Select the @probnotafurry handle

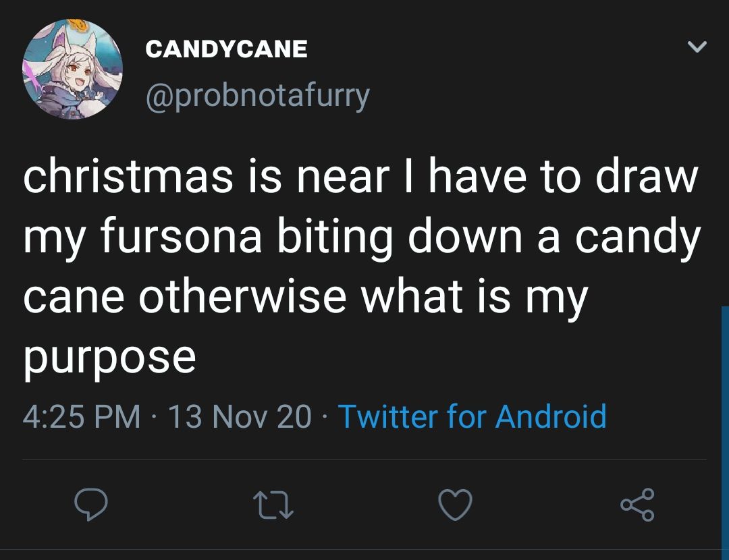[x=255, y=95]
